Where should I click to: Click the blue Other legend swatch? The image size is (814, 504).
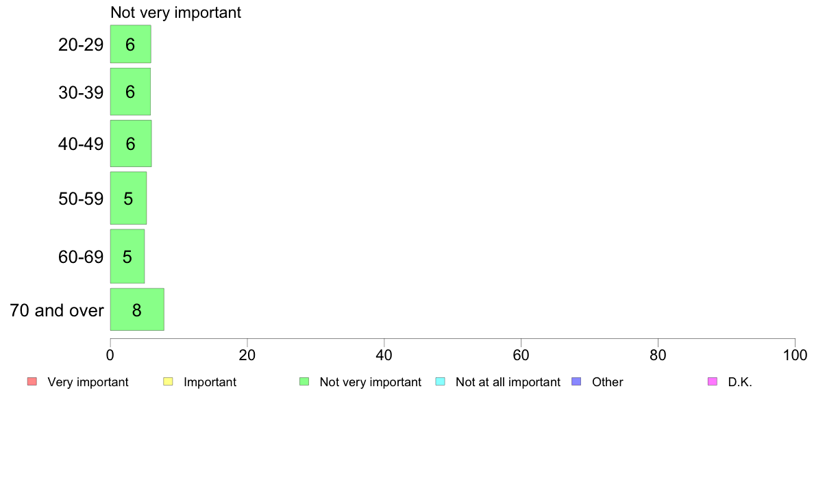(576, 381)
